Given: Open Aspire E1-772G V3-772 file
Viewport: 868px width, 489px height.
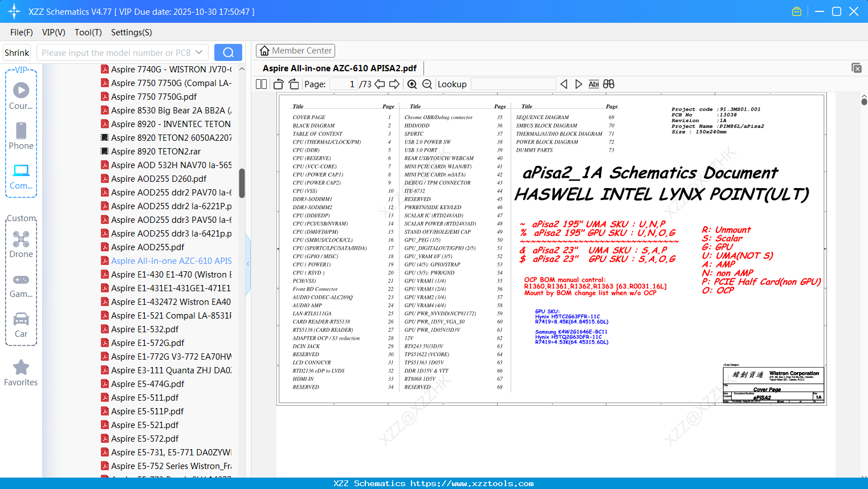Looking at the screenshot, I should click(166, 356).
